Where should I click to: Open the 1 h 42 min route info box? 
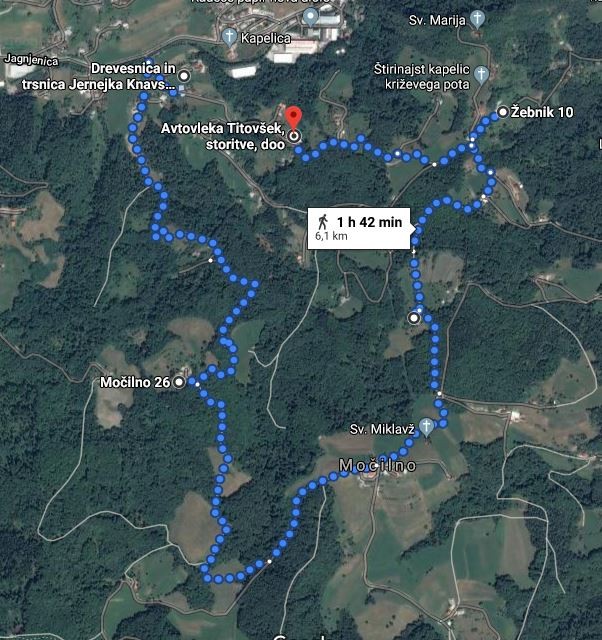[x=359, y=228]
